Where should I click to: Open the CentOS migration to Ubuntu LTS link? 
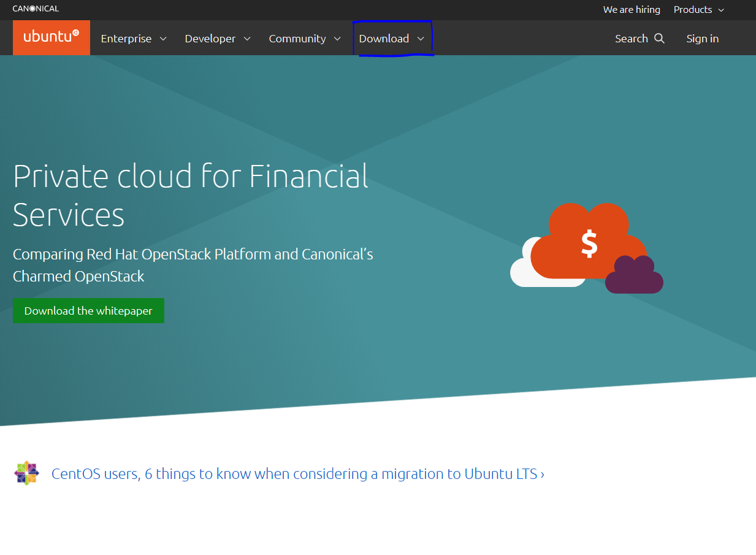pyautogui.click(x=298, y=473)
